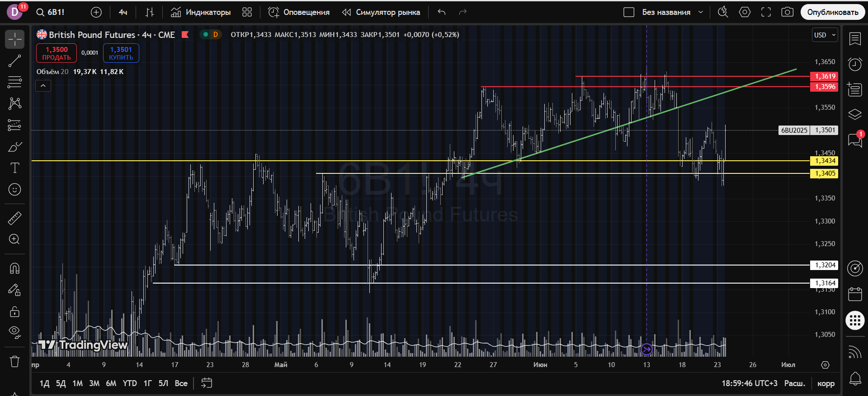Select the 1Д date range
Viewport: 868px width, 396px height.
(44, 383)
